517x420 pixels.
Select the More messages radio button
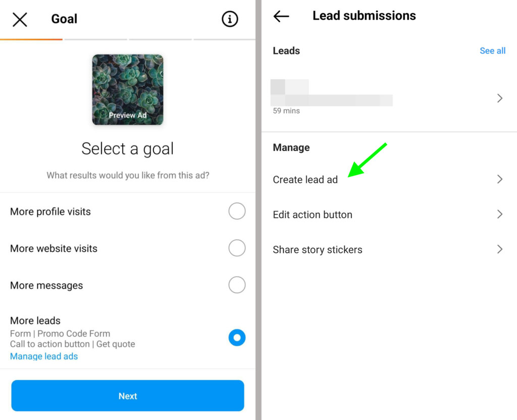(237, 285)
